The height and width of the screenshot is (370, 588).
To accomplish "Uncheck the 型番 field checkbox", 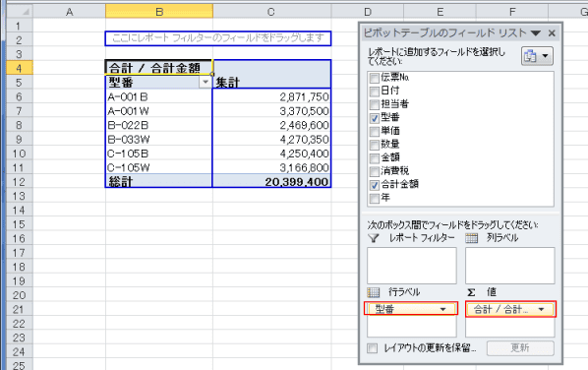I will tap(374, 118).
